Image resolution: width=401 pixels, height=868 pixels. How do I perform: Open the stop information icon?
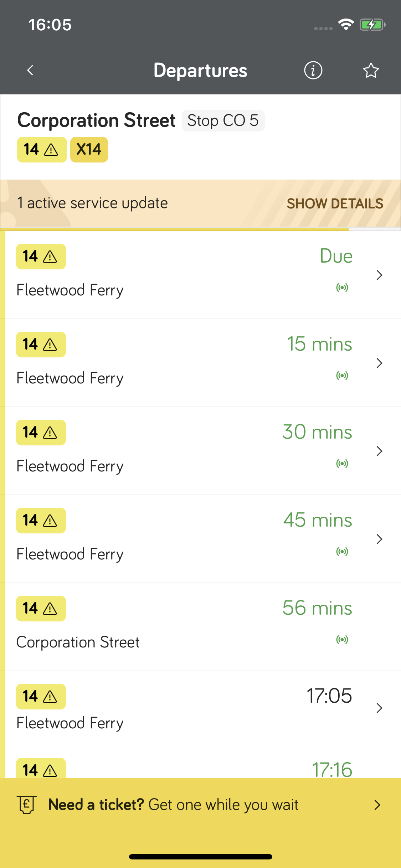pyautogui.click(x=313, y=70)
